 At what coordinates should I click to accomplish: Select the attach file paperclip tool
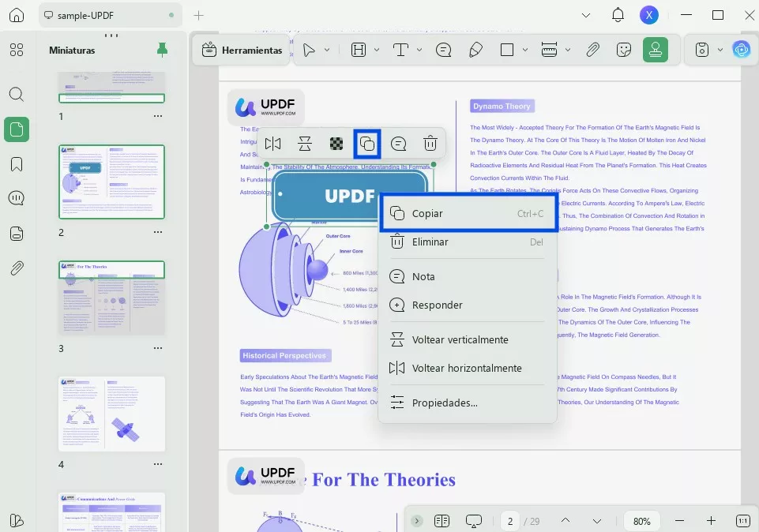point(593,50)
